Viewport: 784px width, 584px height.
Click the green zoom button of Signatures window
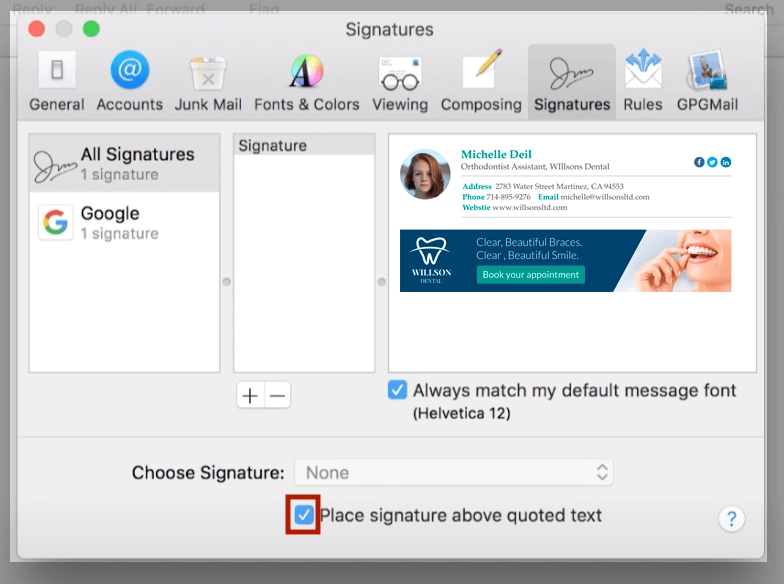pos(91,28)
